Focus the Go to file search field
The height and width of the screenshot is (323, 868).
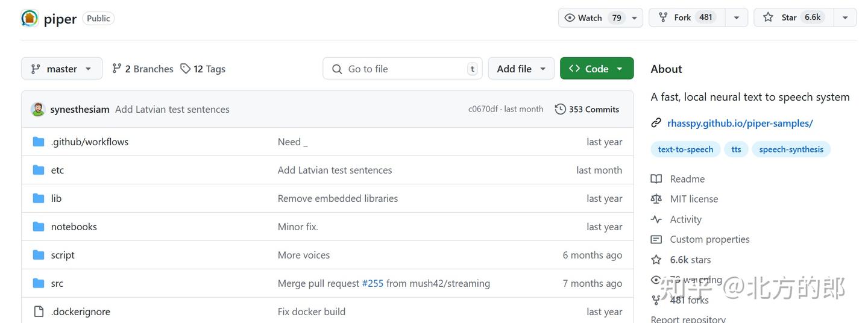[403, 69]
